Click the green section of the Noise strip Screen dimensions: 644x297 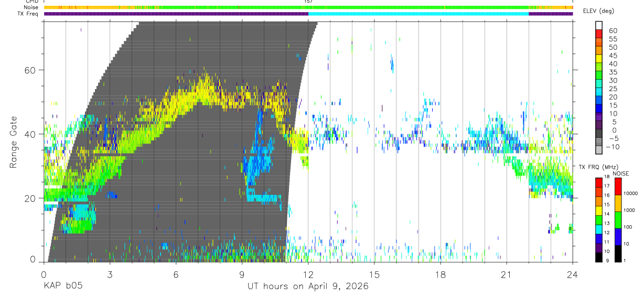344,7
